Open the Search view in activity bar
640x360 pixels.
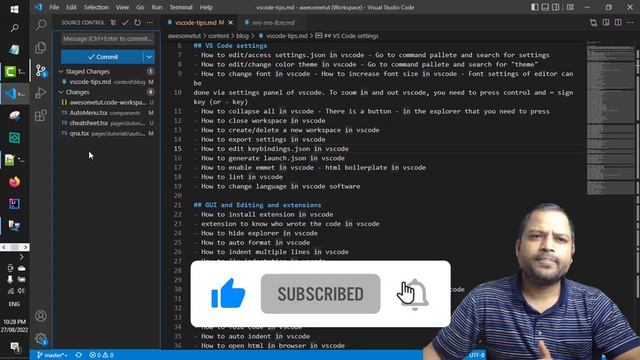coord(41,25)
